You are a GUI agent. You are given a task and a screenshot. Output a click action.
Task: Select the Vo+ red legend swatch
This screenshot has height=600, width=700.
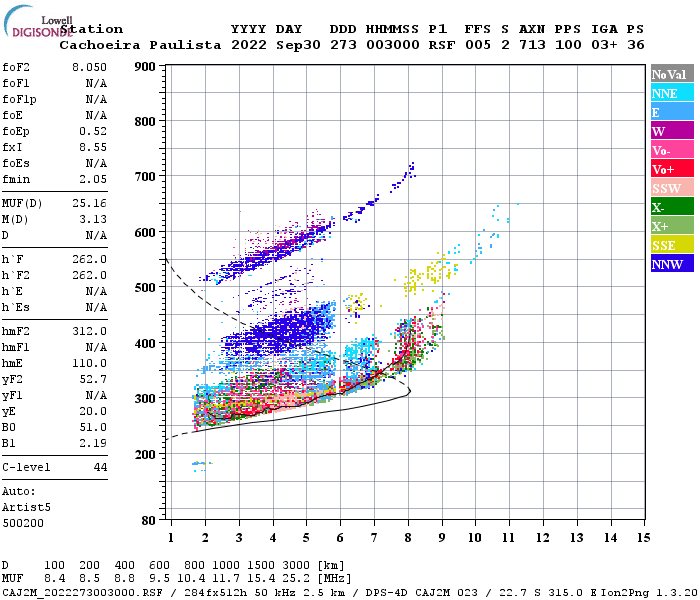click(672, 169)
